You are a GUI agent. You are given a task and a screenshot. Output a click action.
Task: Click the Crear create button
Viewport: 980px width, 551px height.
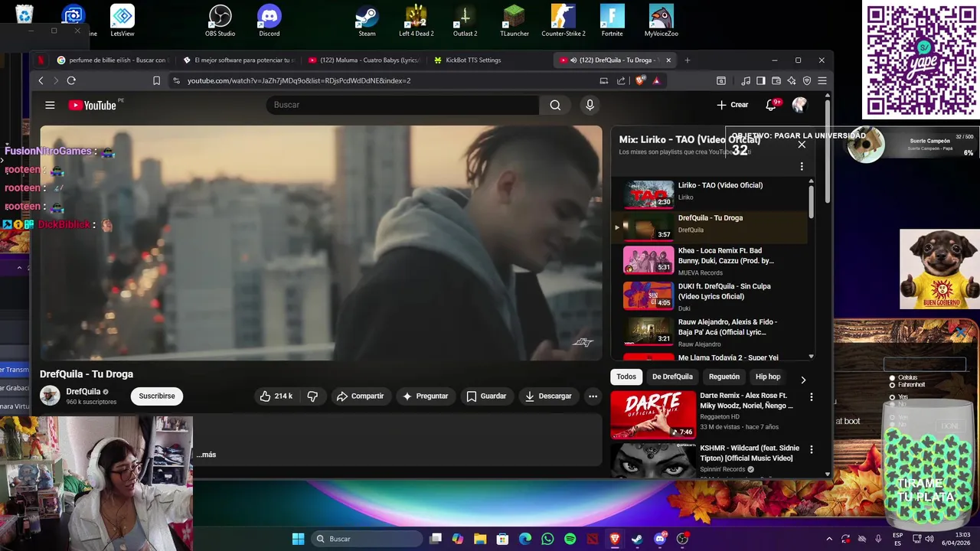click(733, 105)
